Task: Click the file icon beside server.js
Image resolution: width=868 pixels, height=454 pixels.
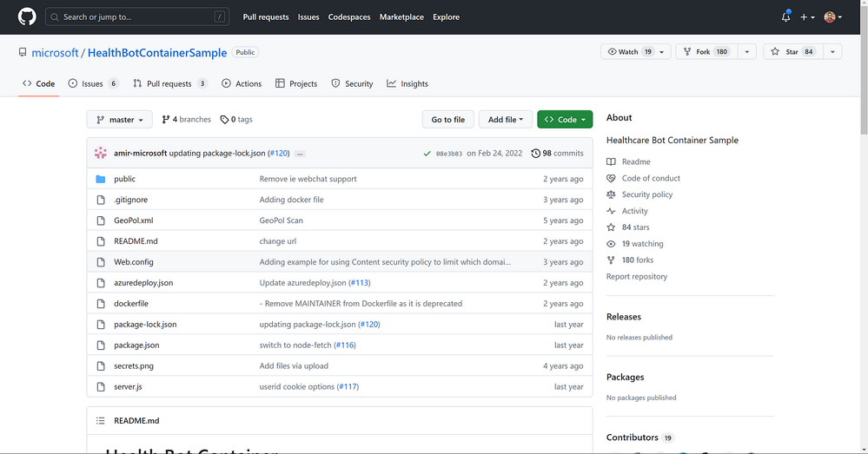Action: (100, 386)
